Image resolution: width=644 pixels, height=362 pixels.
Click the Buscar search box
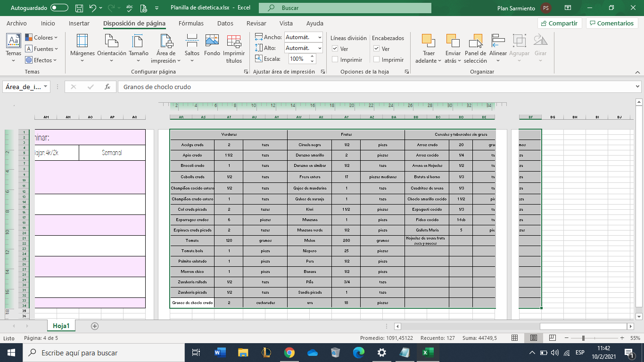345,8
